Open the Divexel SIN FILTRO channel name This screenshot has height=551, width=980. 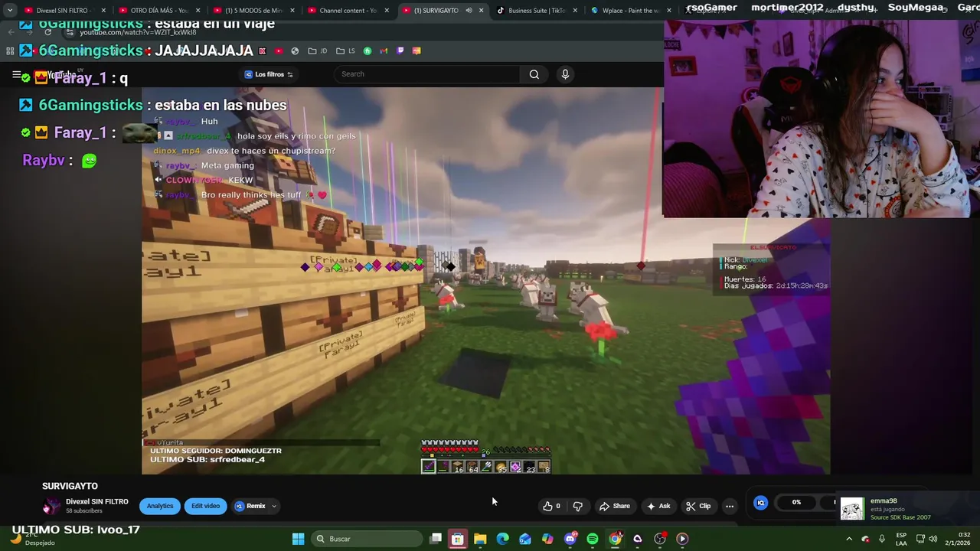pos(97,502)
